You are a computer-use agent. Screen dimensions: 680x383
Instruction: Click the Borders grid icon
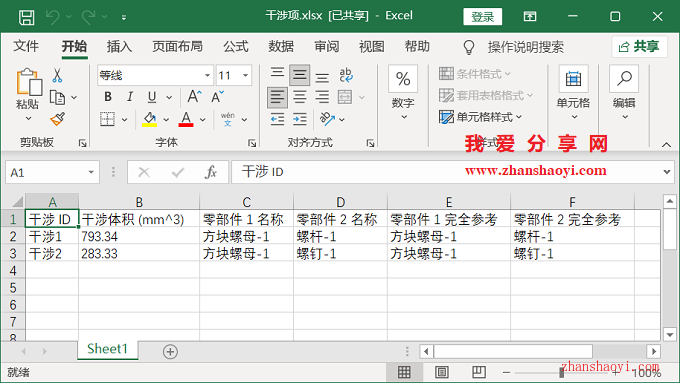107,119
